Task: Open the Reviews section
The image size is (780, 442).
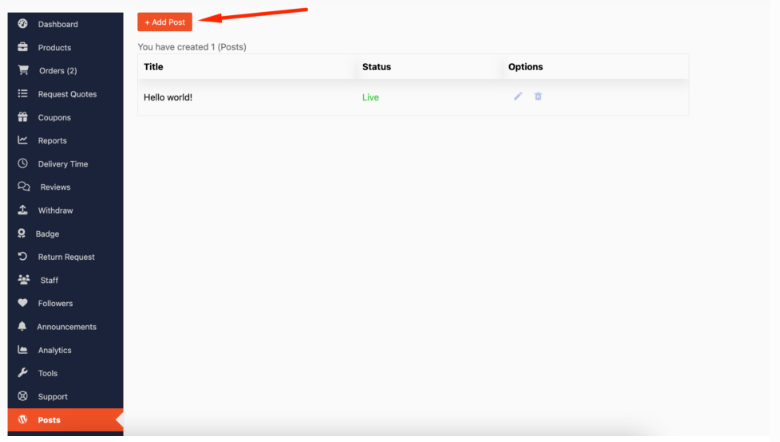Action: pyautogui.click(x=55, y=187)
